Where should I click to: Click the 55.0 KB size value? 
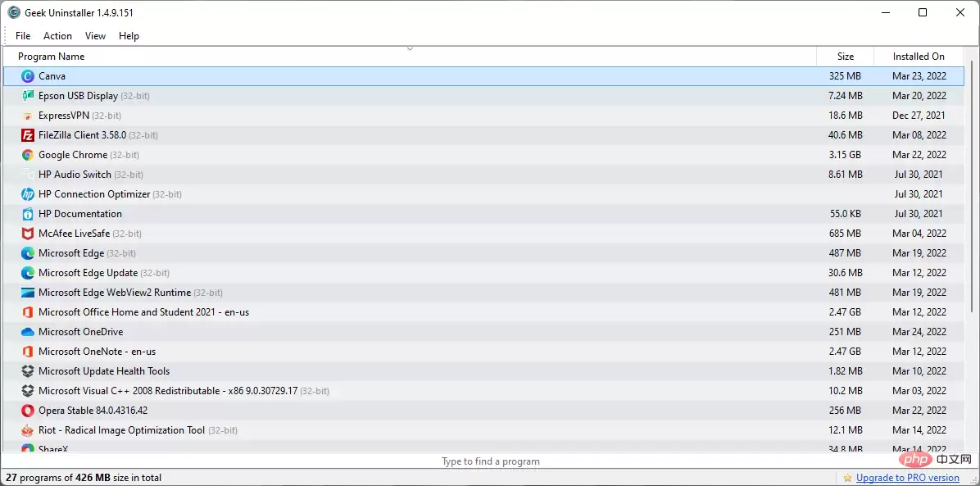845,214
